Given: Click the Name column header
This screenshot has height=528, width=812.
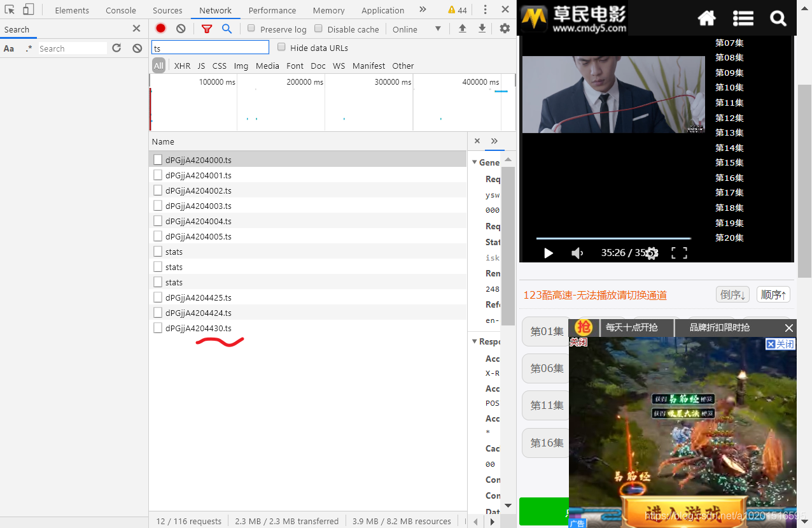Looking at the screenshot, I should tap(308, 141).
